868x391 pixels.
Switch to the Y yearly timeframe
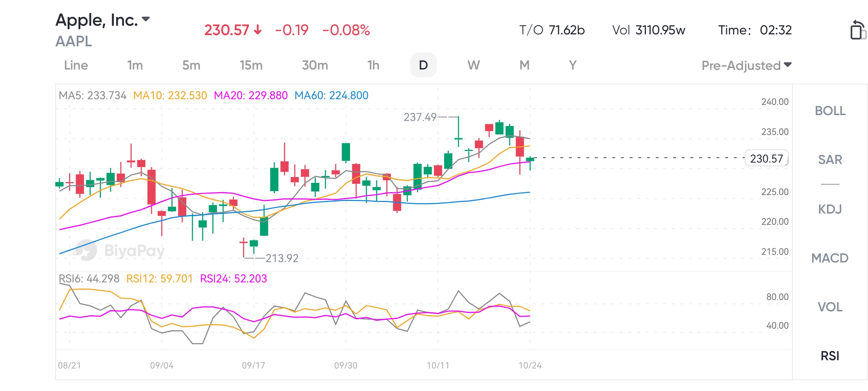(573, 65)
